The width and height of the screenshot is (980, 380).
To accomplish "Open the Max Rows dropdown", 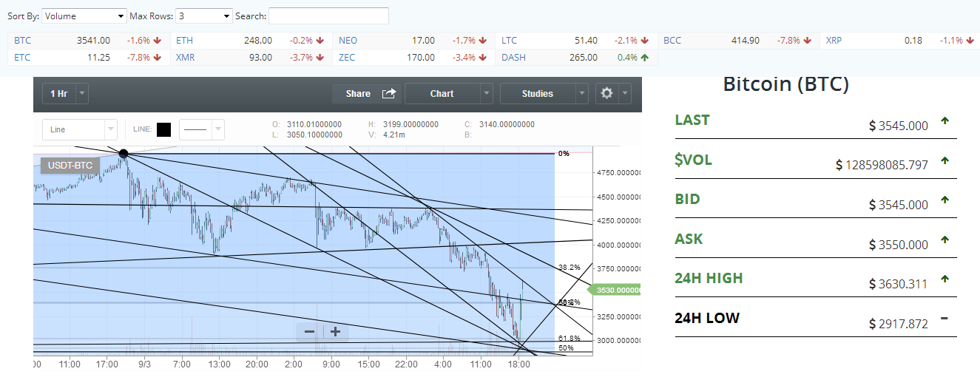I will (x=204, y=16).
